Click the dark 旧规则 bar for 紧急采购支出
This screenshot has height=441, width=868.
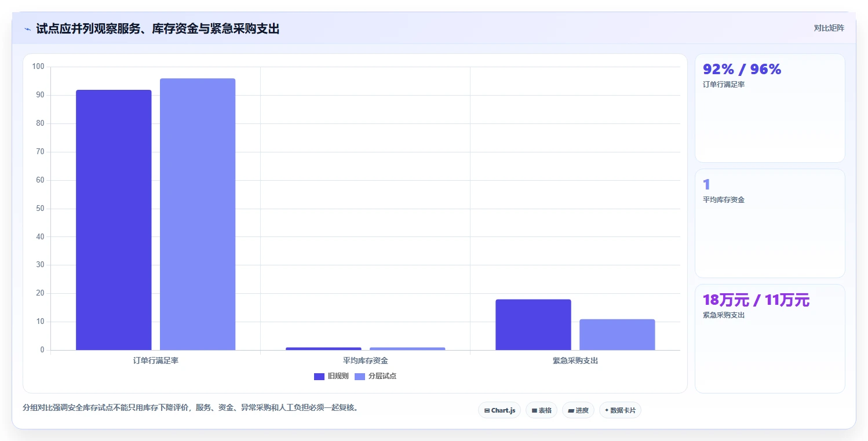tap(533, 325)
